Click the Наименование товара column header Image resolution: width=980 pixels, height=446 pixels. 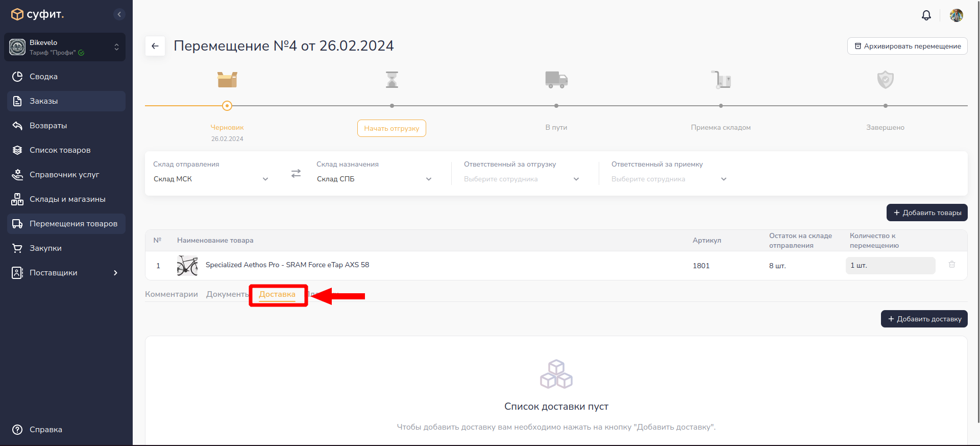pyautogui.click(x=215, y=240)
